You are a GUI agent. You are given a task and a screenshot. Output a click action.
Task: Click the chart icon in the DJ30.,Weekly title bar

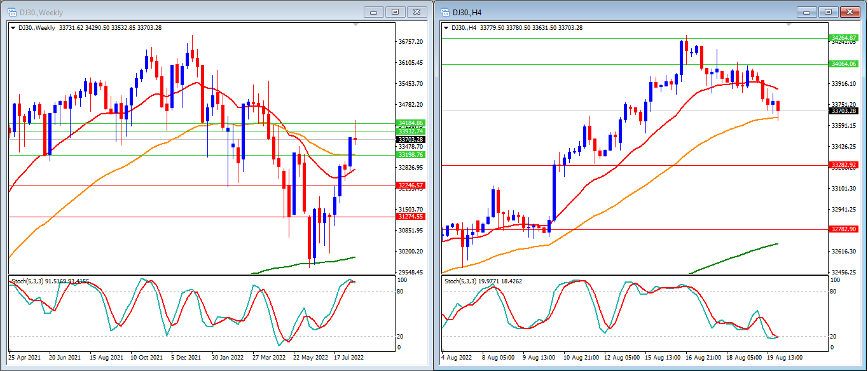11,11
